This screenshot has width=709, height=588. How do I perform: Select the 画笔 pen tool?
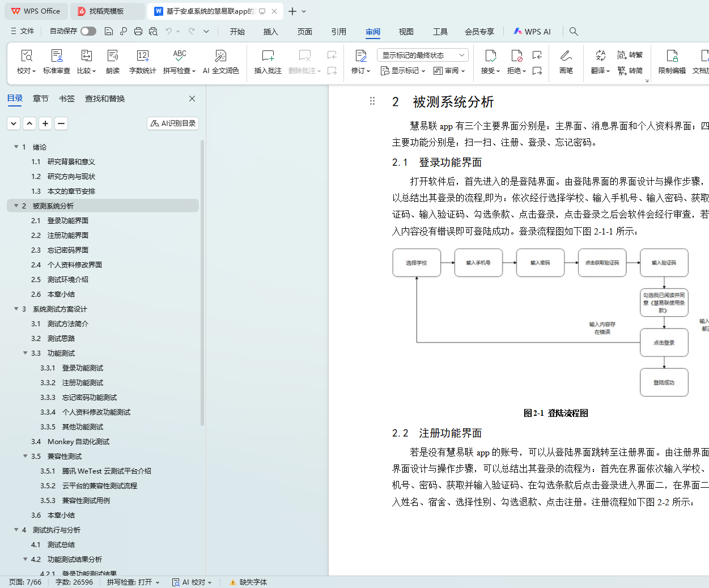(x=566, y=56)
